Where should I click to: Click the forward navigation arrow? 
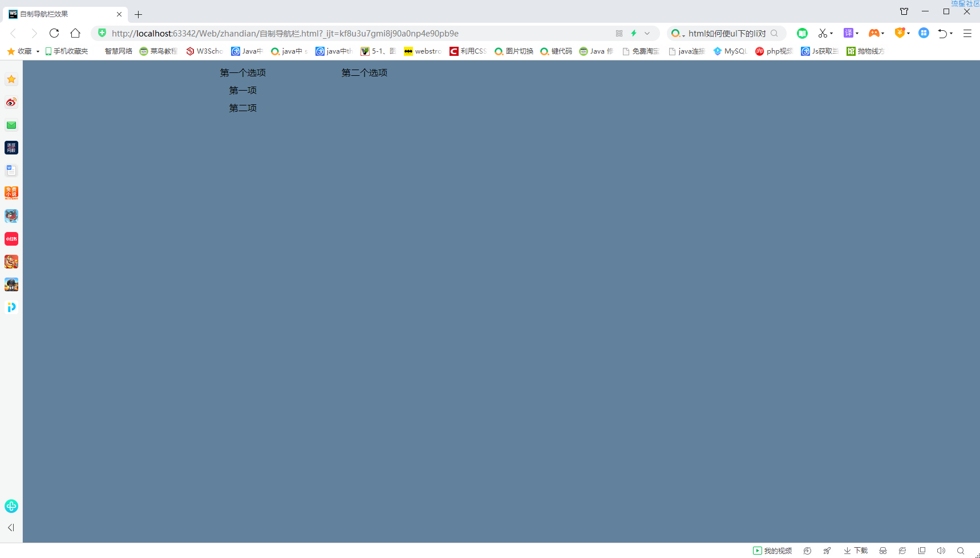tap(34, 33)
